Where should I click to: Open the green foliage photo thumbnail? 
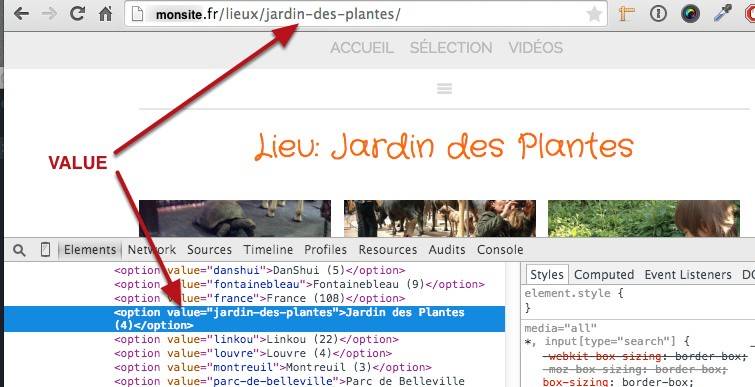point(644,219)
